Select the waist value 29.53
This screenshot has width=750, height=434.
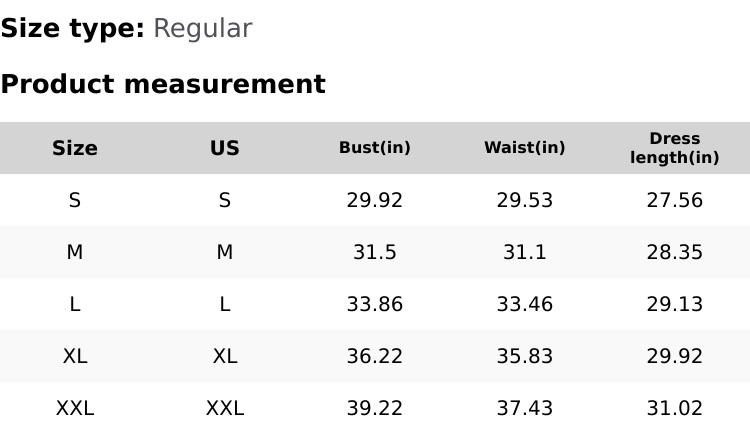[x=525, y=200]
